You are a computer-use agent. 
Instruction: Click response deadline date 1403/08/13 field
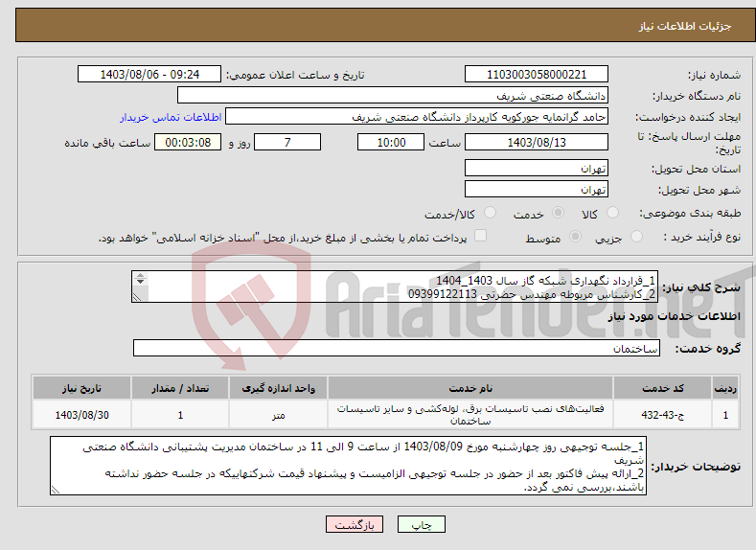pos(537,142)
